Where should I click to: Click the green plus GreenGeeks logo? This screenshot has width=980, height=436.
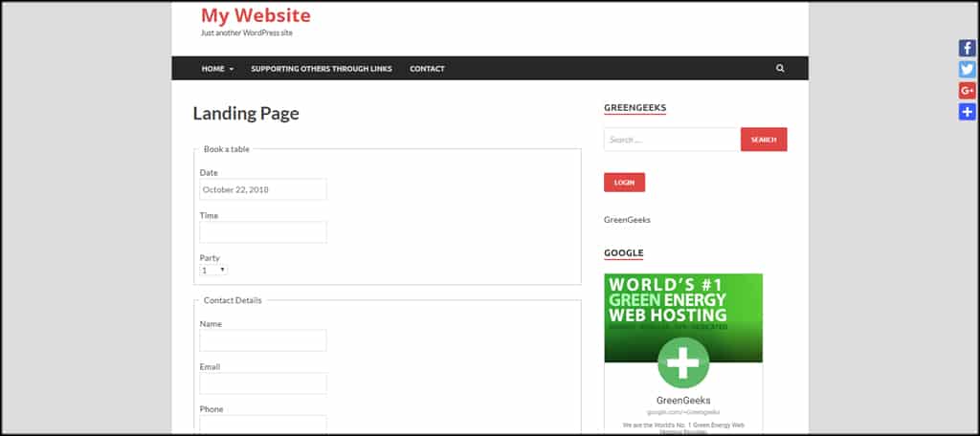click(x=683, y=363)
